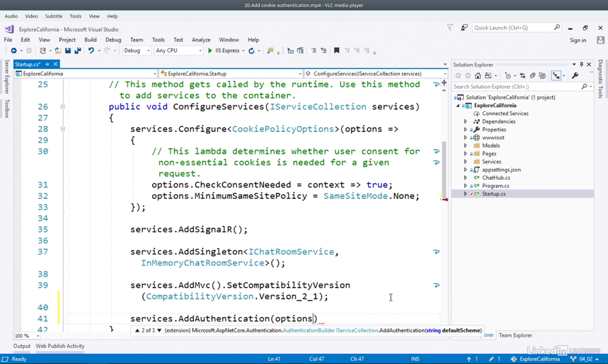Image resolution: width=608 pixels, height=364 pixels.
Task: Click the notifications filter funnel icon
Action: [x=450, y=27]
